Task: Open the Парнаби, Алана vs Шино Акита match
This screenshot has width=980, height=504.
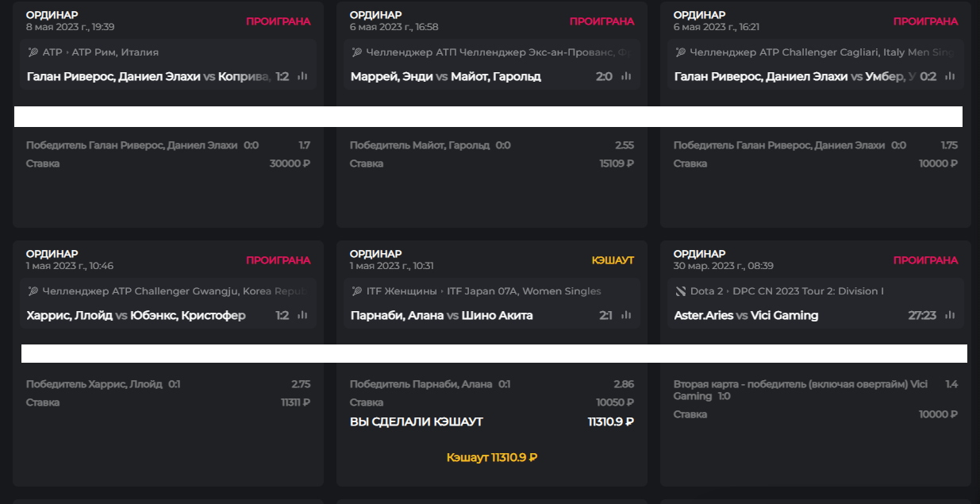Action: pyautogui.click(x=441, y=316)
